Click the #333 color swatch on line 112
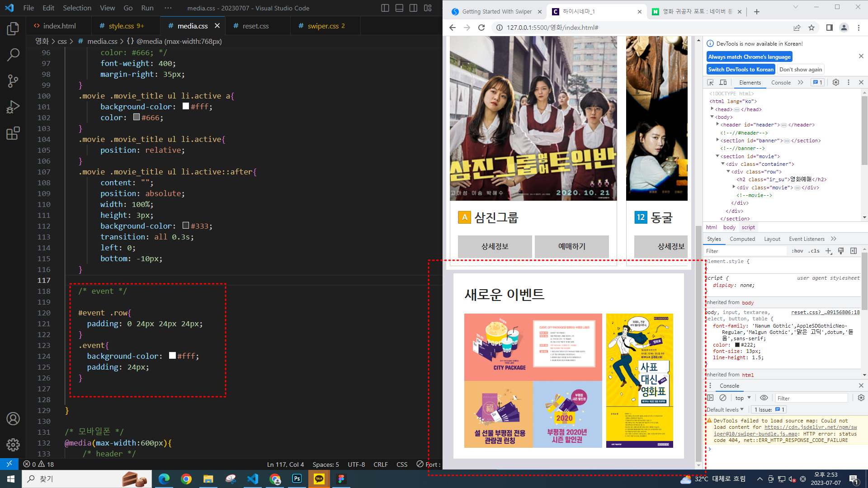The image size is (868, 488). [x=186, y=225]
